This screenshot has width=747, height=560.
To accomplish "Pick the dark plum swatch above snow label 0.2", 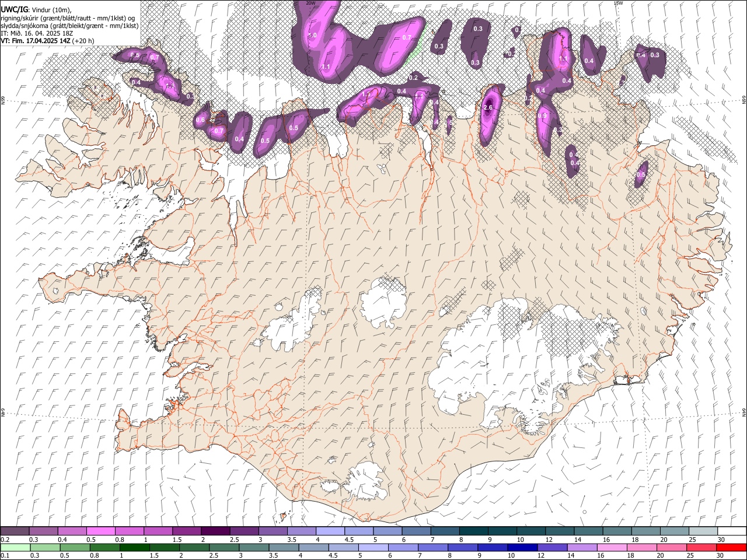I will click(15, 531).
